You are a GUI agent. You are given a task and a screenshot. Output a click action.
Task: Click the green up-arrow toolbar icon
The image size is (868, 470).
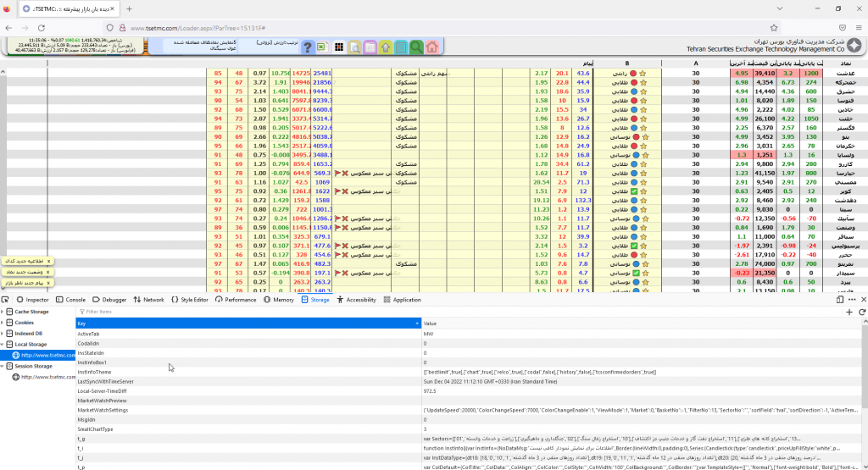[385, 47]
